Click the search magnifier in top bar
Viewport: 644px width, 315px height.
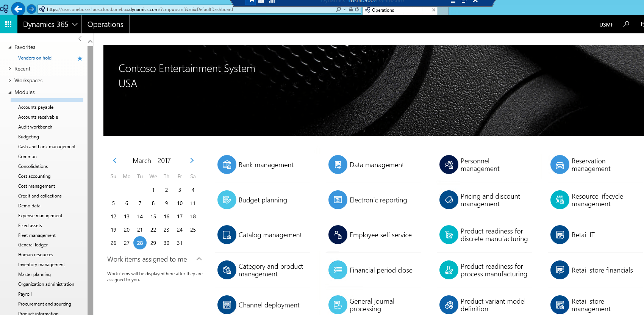click(x=626, y=24)
